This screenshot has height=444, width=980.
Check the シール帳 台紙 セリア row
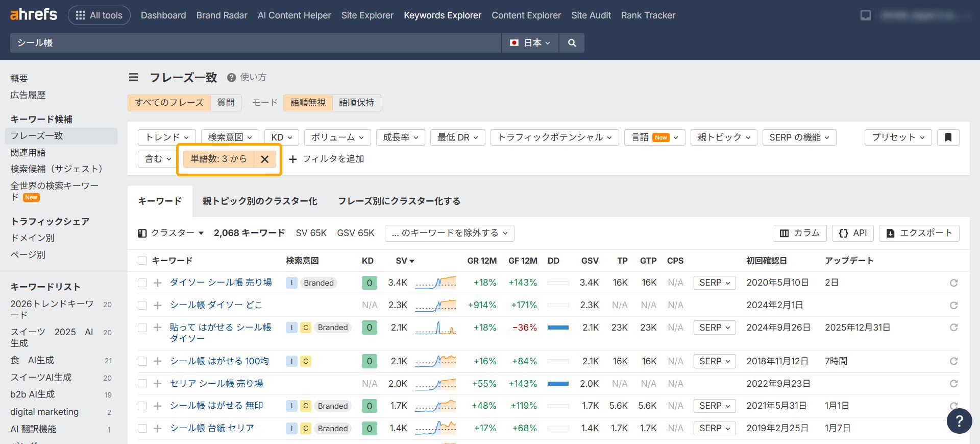point(142,429)
